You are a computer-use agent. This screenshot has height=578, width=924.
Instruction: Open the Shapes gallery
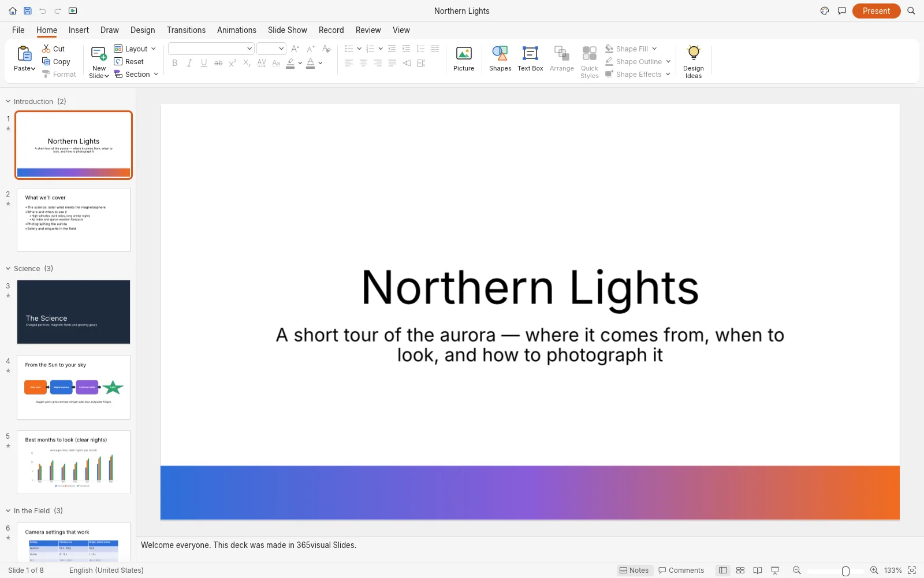(x=500, y=59)
